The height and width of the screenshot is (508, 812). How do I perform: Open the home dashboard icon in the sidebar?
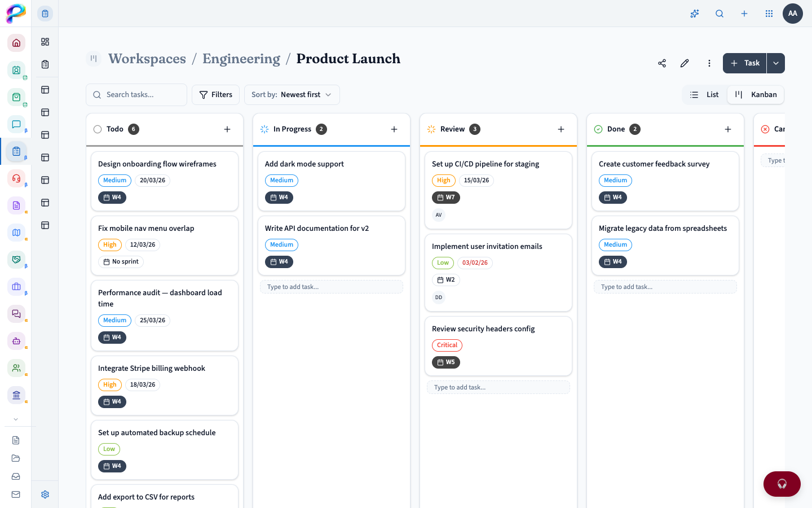16,42
